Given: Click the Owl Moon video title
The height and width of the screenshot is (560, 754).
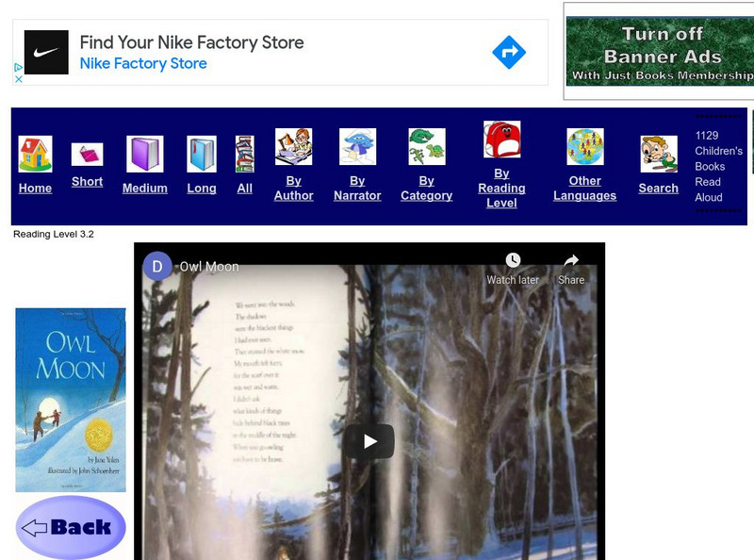Looking at the screenshot, I should pyautogui.click(x=209, y=267).
